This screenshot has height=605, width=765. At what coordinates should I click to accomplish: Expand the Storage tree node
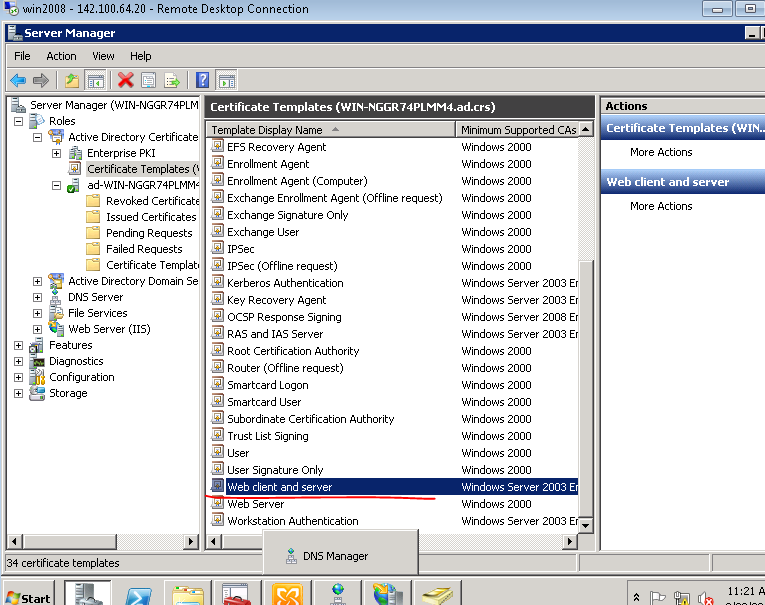click(19, 393)
